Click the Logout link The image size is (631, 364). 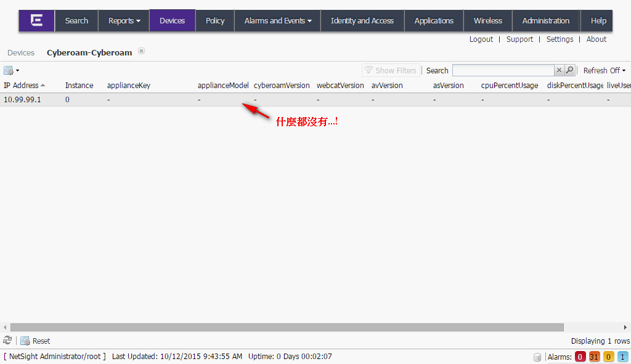(481, 39)
